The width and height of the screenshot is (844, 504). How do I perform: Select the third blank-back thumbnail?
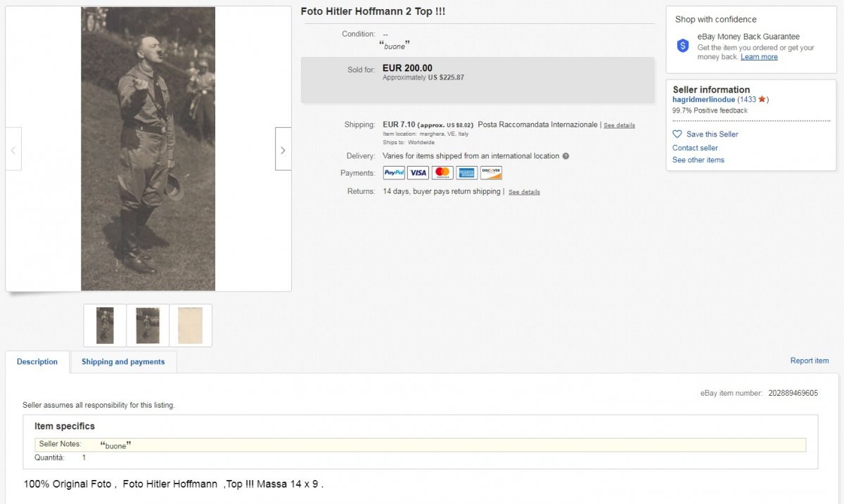[191, 325]
